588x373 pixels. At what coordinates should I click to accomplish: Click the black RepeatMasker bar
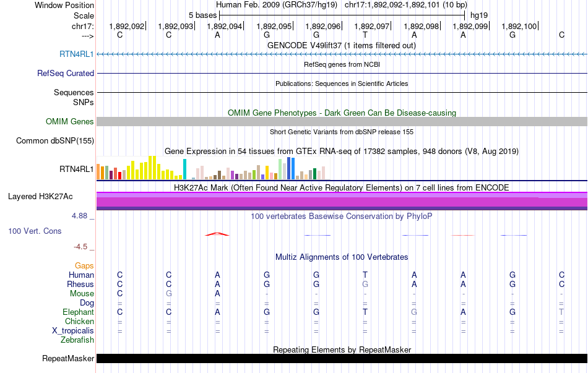[x=342, y=358]
